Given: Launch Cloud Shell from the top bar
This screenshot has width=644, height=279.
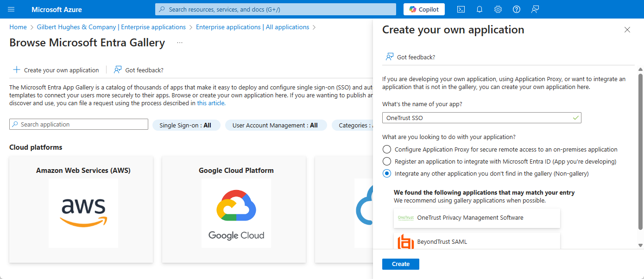Looking at the screenshot, I should [461, 9].
